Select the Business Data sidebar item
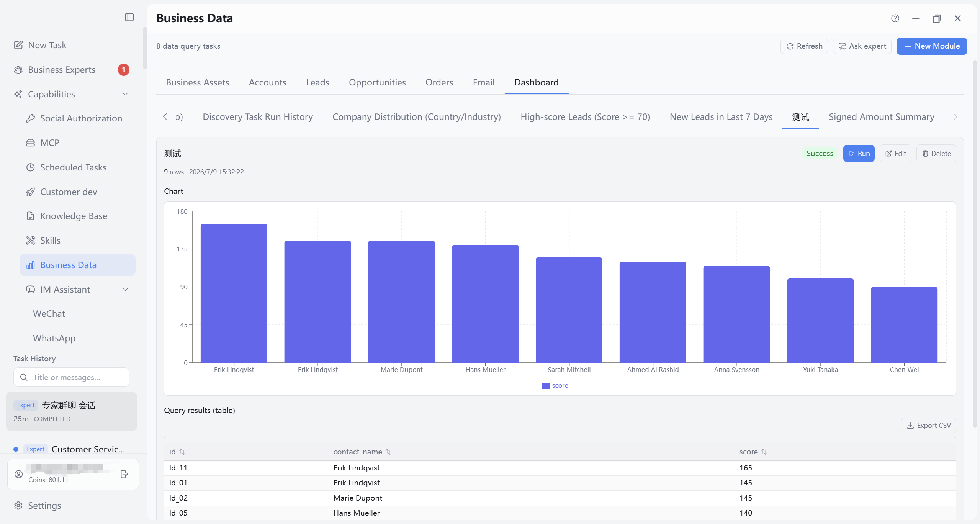 [77, 265]
